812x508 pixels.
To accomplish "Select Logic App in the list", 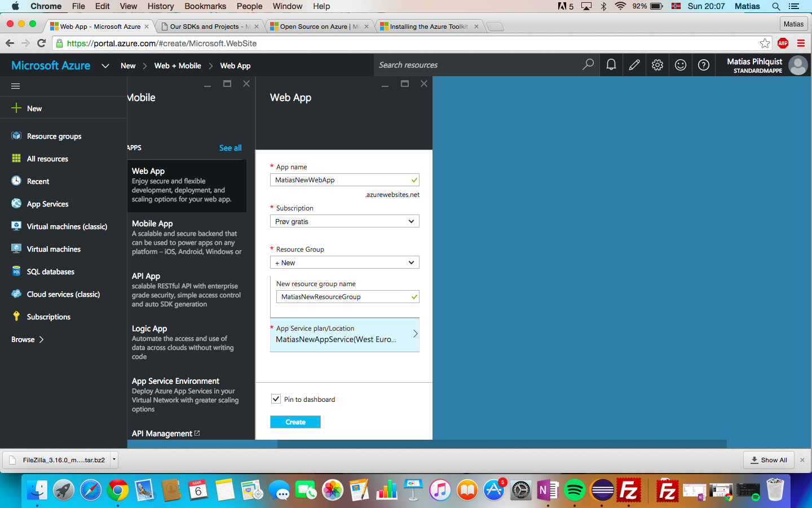I will (187, 342).
